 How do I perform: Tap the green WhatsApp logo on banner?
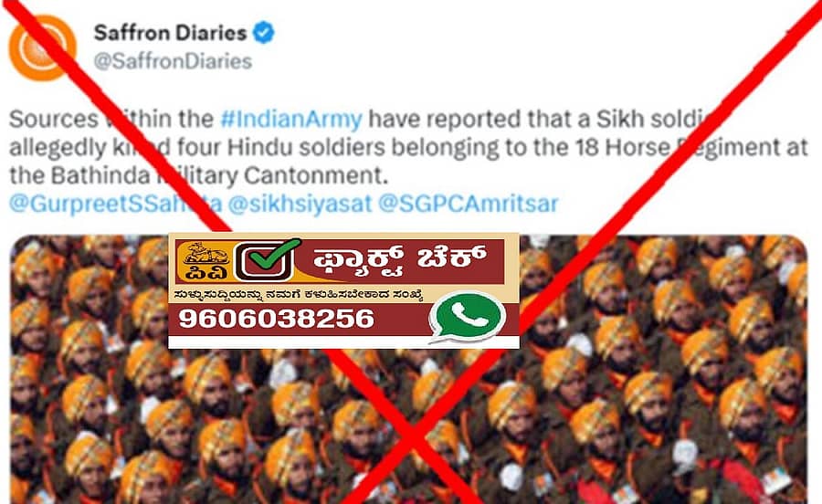click(x=467, y=317)
